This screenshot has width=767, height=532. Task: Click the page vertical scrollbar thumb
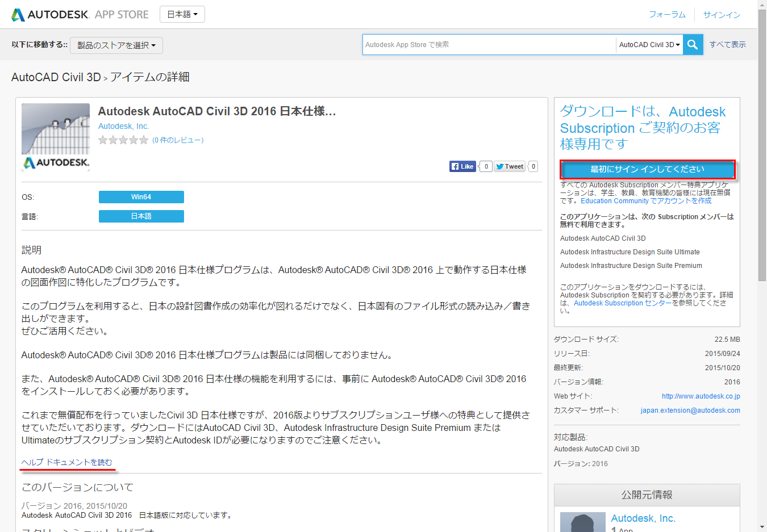point(762,145)
